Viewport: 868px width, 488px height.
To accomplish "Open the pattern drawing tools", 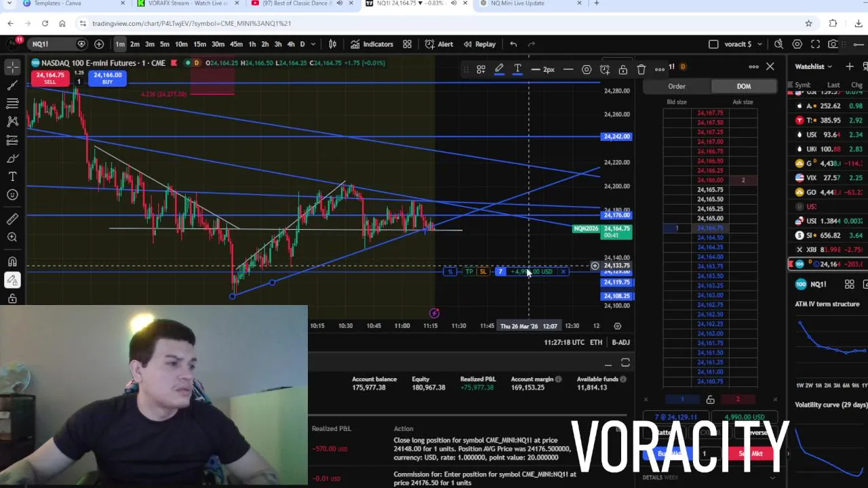I will [x=12, y=121].
